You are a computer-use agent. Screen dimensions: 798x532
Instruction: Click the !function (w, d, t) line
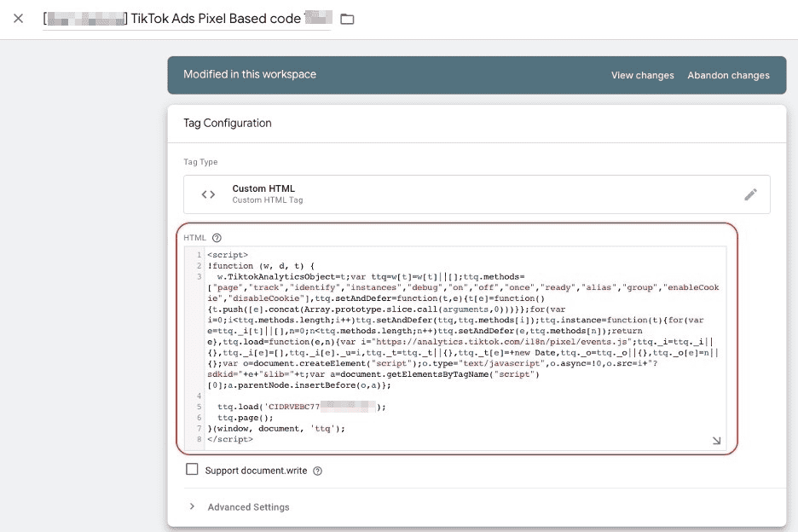pyautogui.click(x=261, y=266)
